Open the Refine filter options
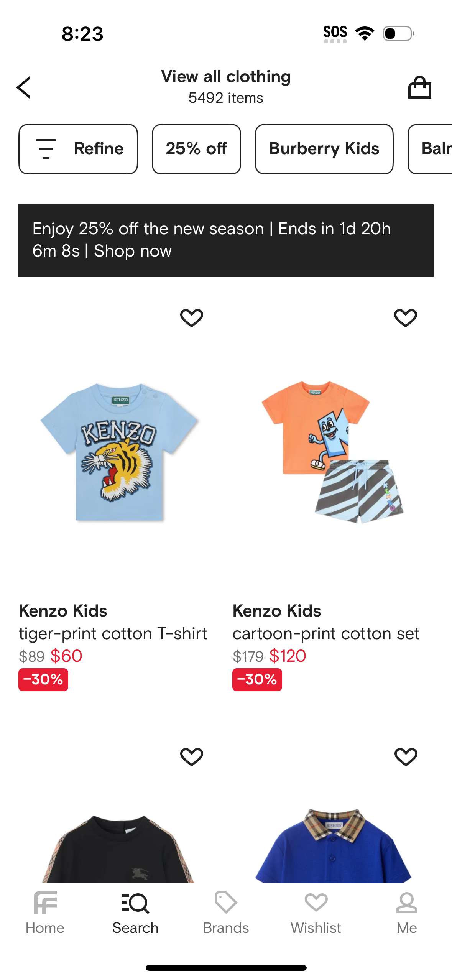The height and width of the screenshot is (980, 452). click(x=78, y=149)
